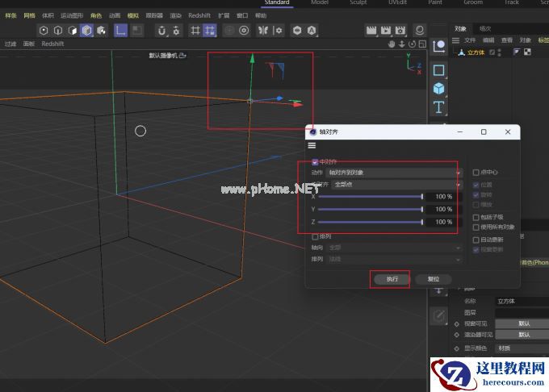The width and height of the screenshot is (549, 392).
Task: Select the Text spline T icon
Action: coord(438,107)
